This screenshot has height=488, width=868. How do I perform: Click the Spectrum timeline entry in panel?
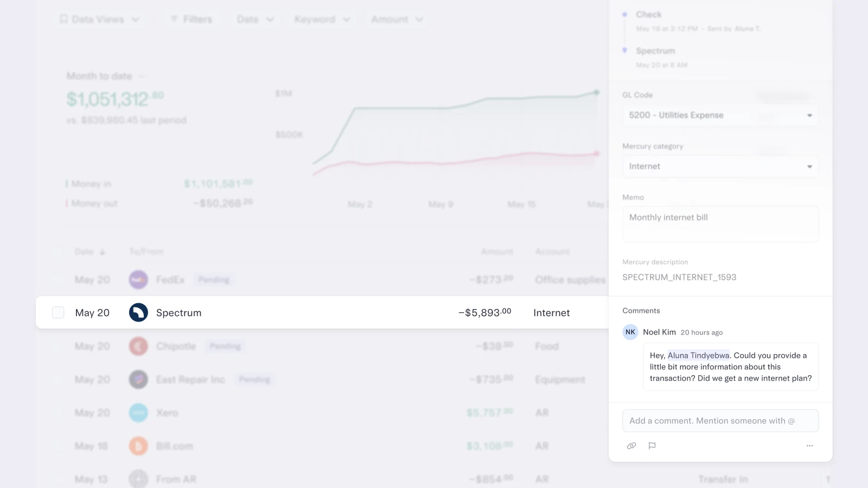[655, 51]
